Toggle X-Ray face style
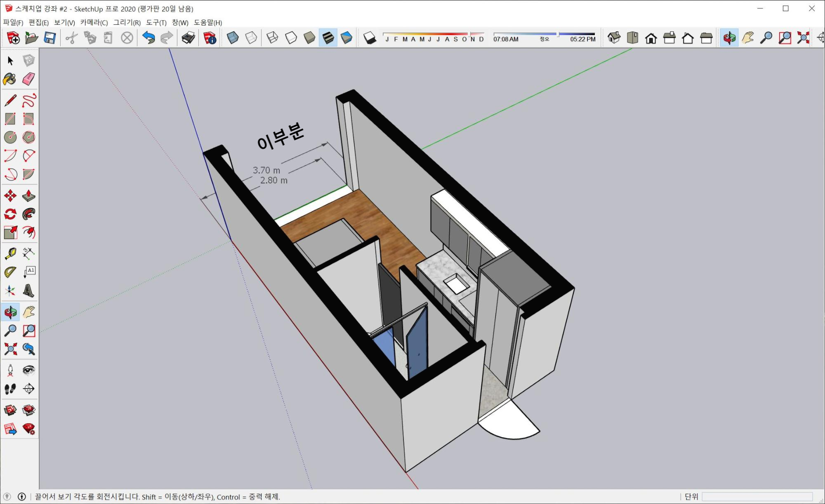 [x=233, y=38]
